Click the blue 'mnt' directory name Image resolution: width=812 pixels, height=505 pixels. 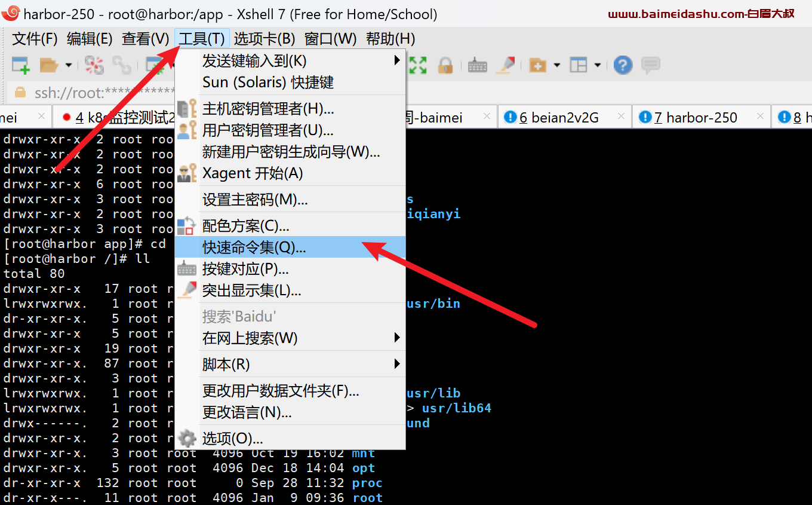[x=364, y=453]
